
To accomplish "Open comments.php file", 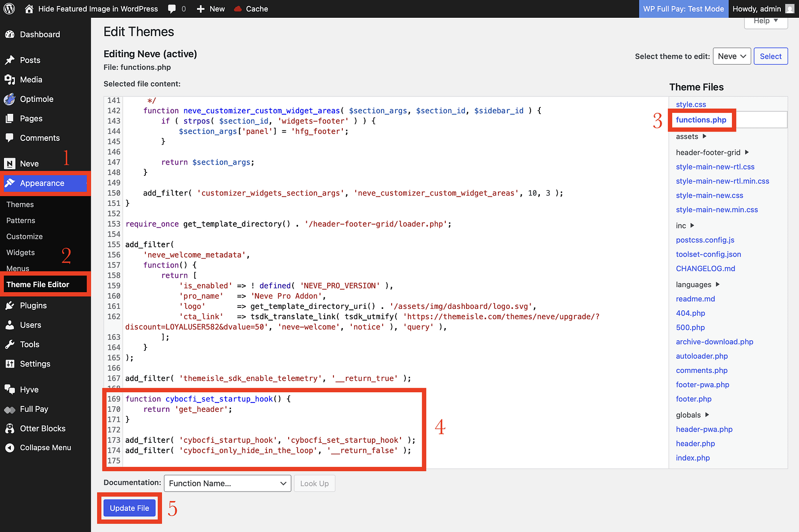I will [x=701, y=370].
